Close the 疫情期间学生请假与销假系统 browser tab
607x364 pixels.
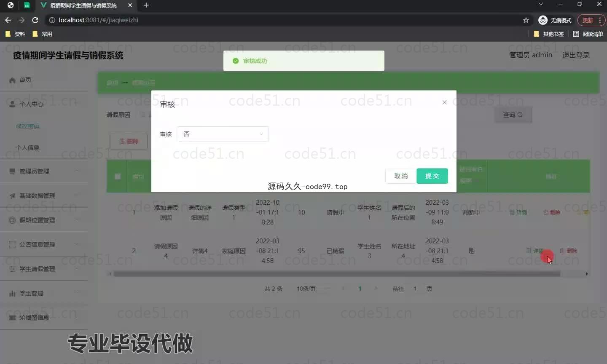pyautogui.click(x=130, y=5)
